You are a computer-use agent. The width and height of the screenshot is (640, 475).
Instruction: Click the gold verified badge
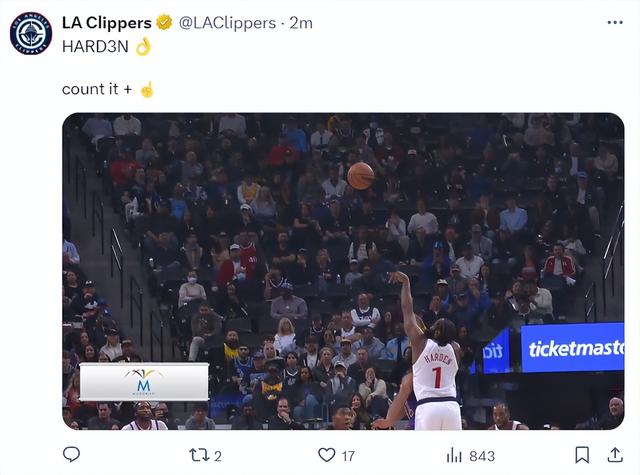pos(164,22)
